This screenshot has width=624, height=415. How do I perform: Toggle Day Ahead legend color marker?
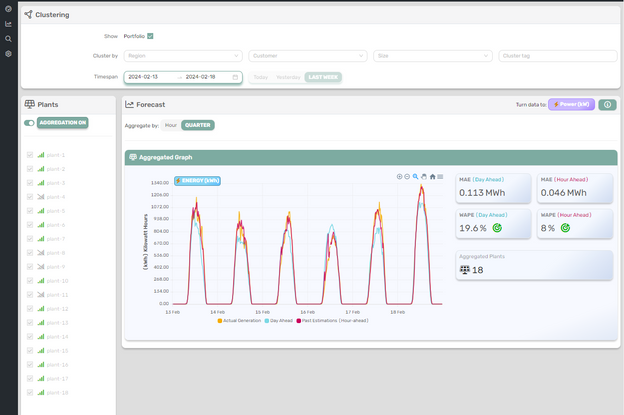pos(267,321)
